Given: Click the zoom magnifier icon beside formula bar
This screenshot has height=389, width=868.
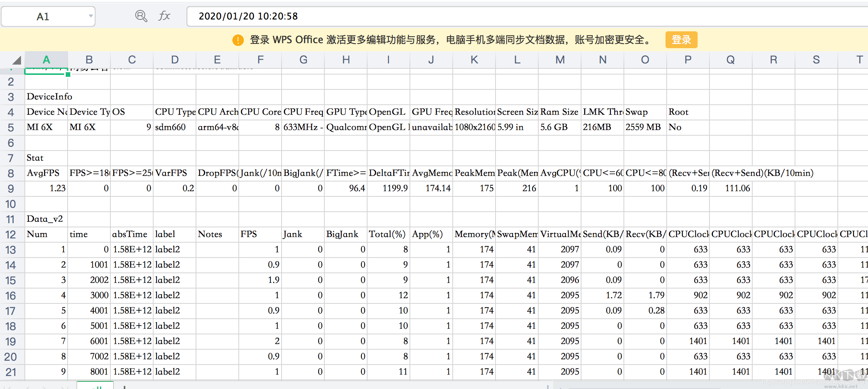Looking at the screenshot, I should pyautogui.click(x=141, y=16).
